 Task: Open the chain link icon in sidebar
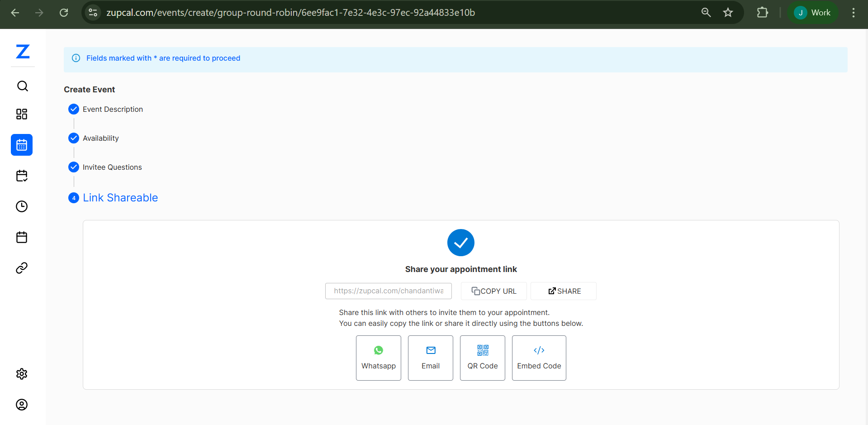(22, 268)
